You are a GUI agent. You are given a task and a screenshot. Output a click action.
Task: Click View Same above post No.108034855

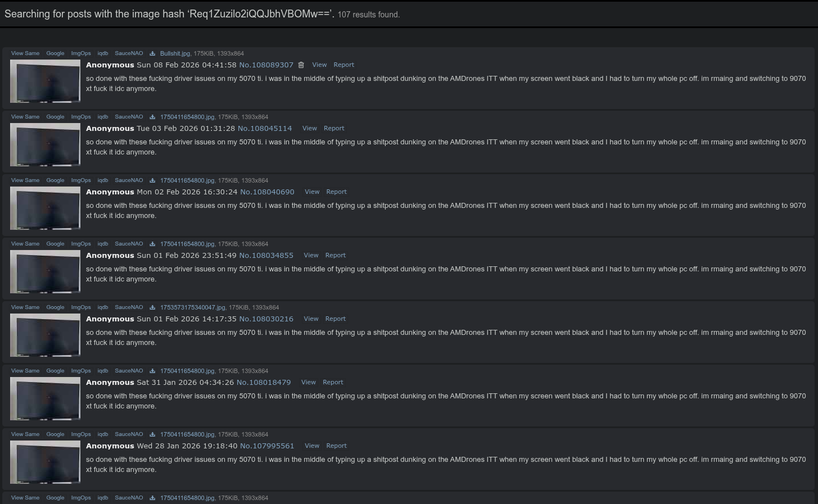coord(25,244)
